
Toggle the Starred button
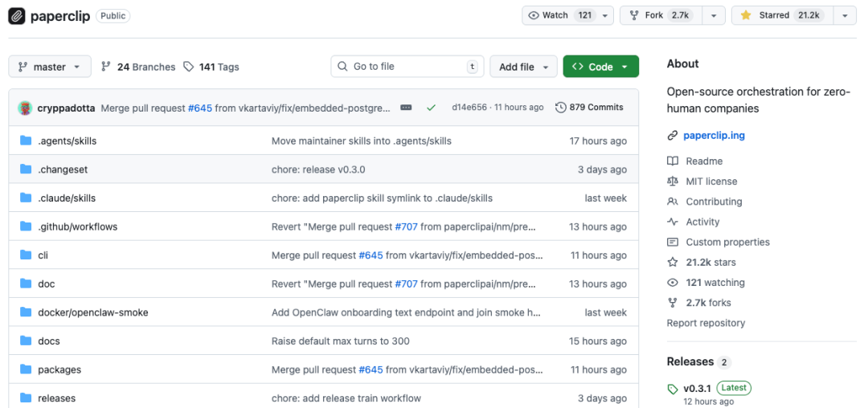click(780, 15)
